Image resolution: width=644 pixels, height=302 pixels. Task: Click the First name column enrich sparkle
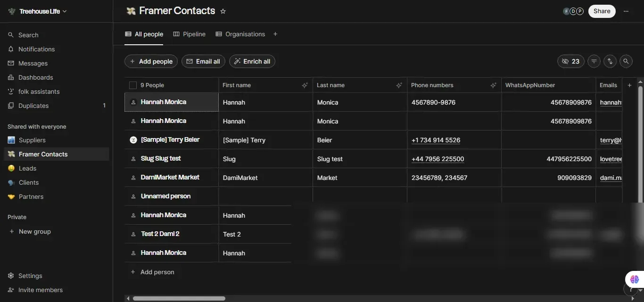pos(305,85)
